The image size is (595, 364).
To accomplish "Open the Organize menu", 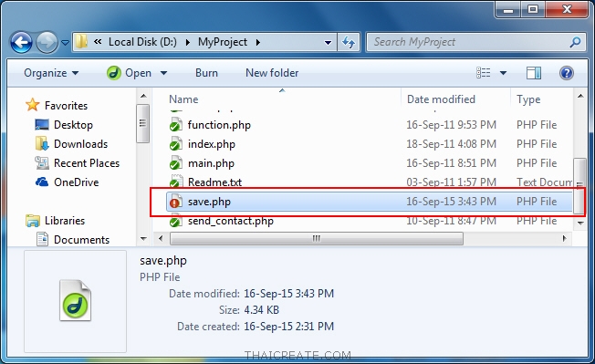I will pos(51,73).
